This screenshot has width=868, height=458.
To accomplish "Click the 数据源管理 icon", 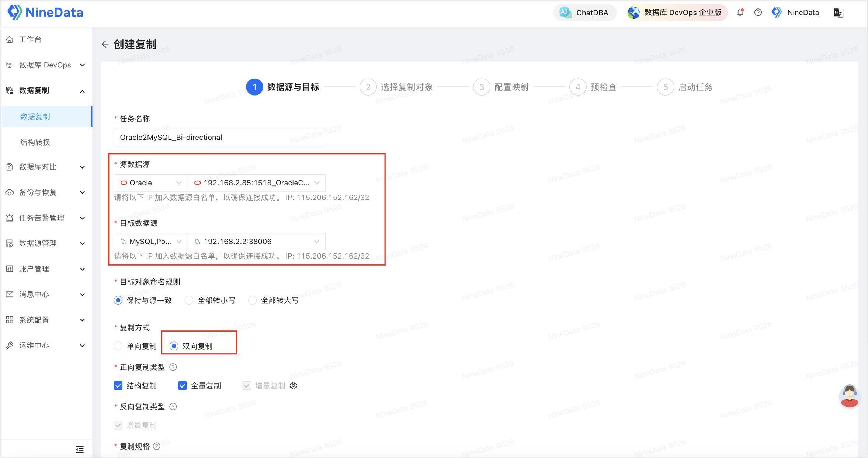I will [10, 243].
